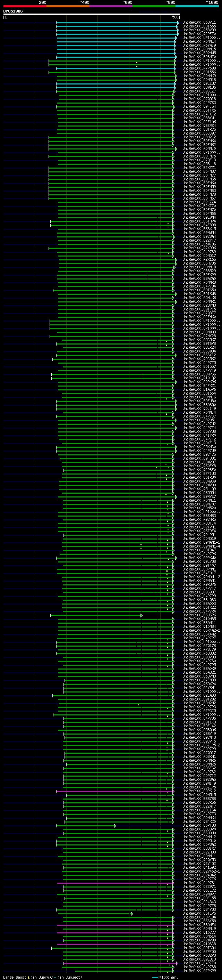Select label UniRef100_Q8H2C2

pyautogui.click(x=199, y=137)
